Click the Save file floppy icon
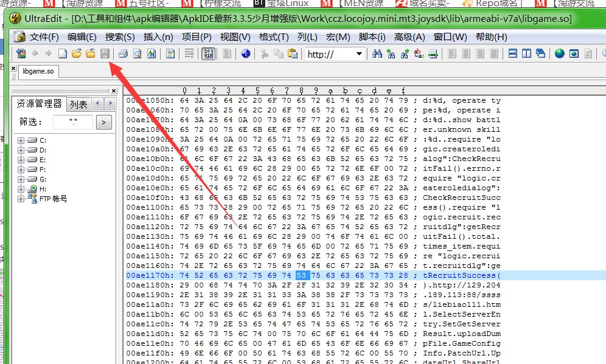Viewport: 606px width, 364px height. pos(105,54)
